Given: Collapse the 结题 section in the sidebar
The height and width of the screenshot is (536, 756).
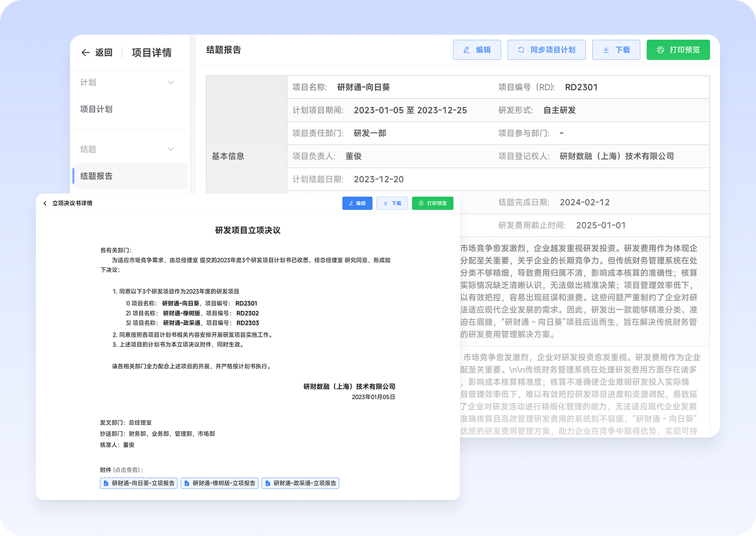Looking at the screenshot, I should 171,149.
